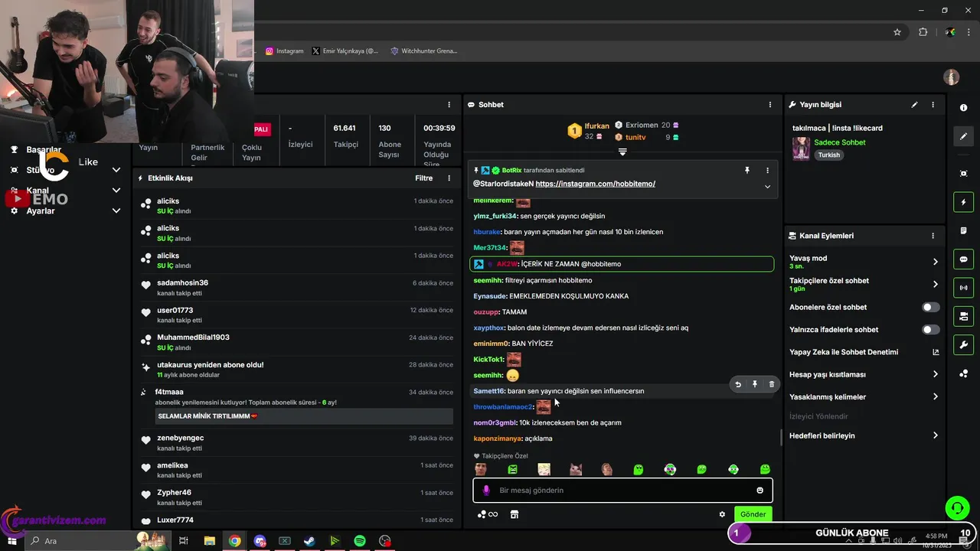Screen dimensions: 980x551
Task: Click Turkish language tag
Action: (828, 155)
